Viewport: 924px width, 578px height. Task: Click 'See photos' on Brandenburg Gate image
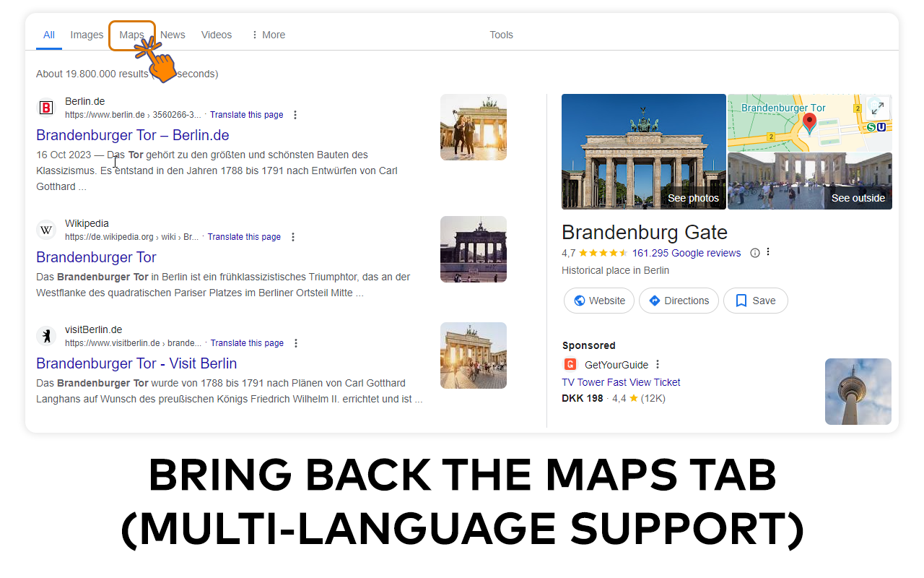693,198
